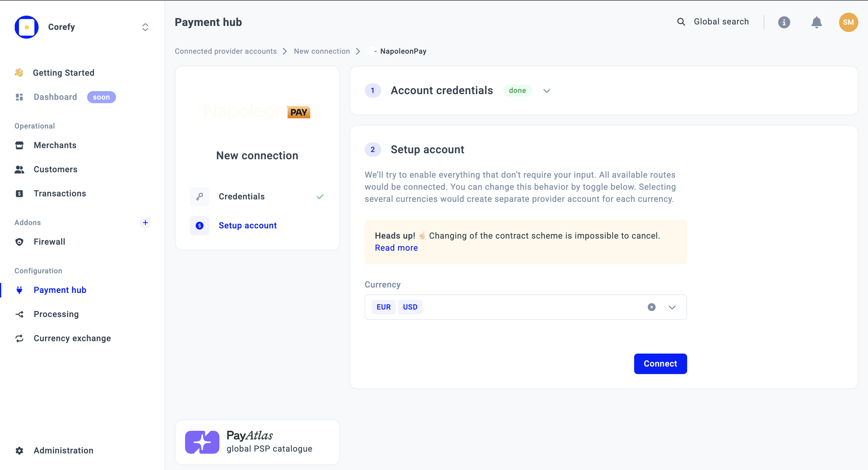The image size is (868, 470).
Task: Add a new addon with plus button
Action: [x=145, y=223]
